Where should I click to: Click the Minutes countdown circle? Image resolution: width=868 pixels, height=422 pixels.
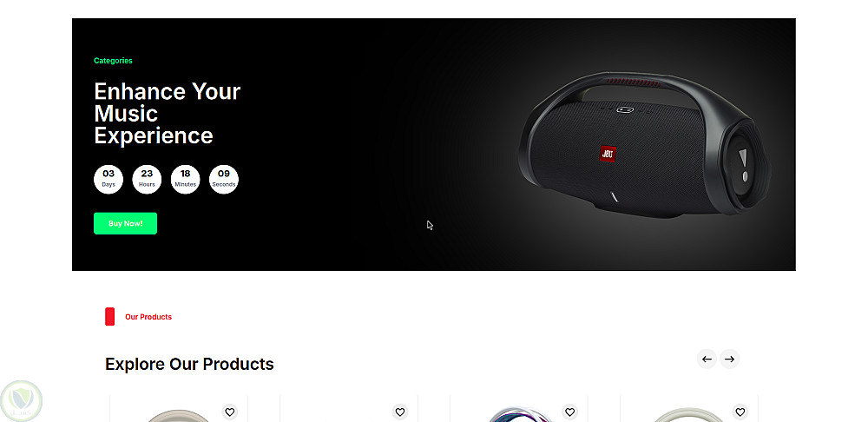click(x=186, y=180)
